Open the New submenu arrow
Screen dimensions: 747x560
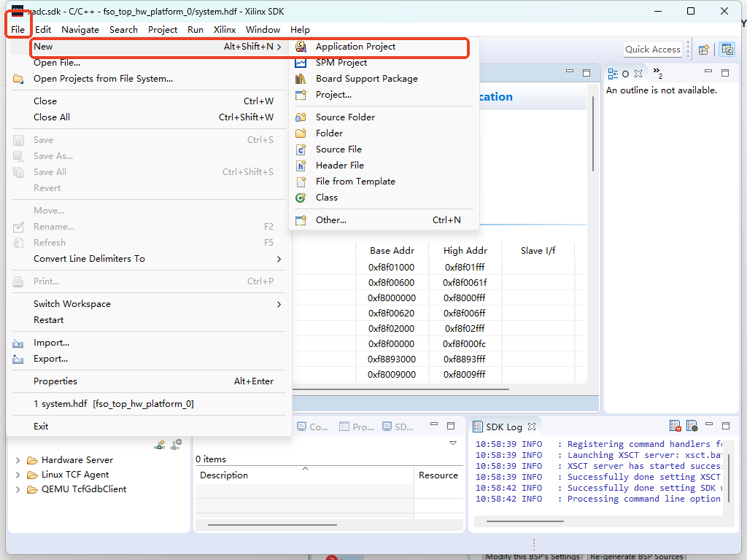279,47
